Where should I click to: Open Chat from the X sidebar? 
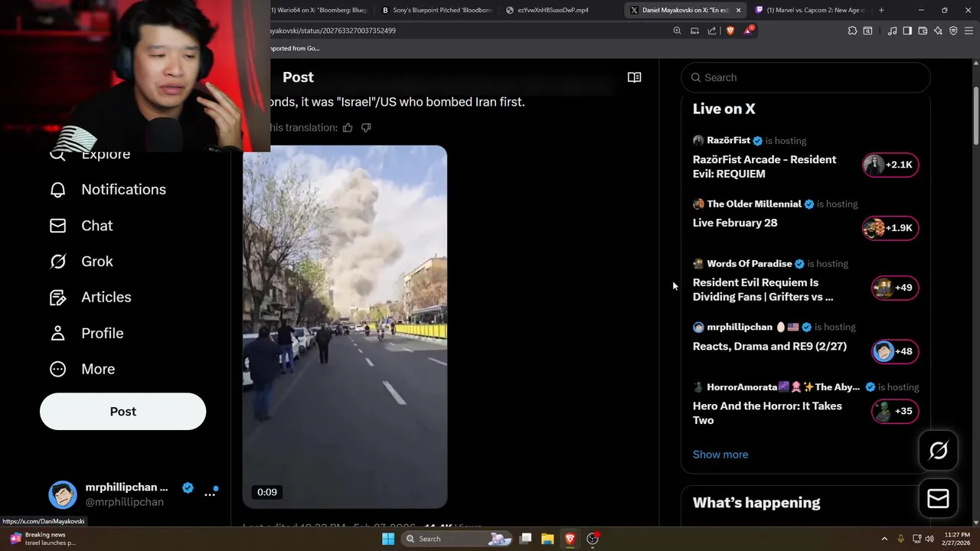pyautogui.click(x=80, y=226)
